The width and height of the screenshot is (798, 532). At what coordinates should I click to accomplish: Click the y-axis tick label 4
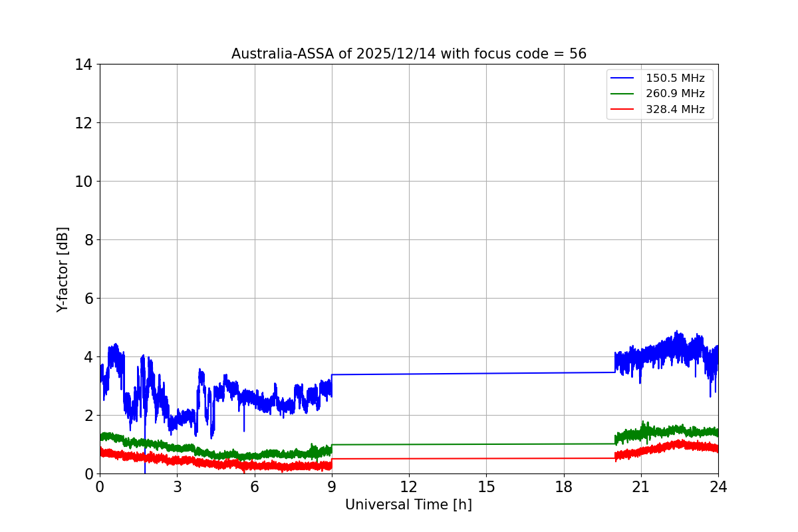[87, 357]
